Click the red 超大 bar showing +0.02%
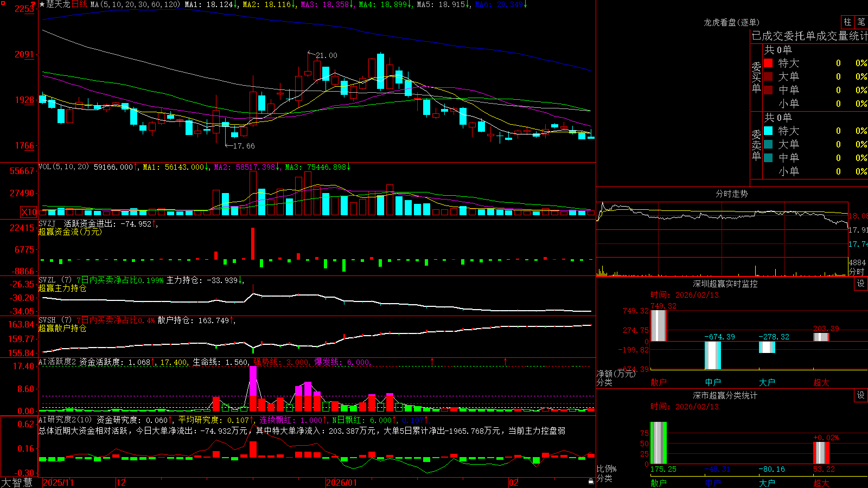This screenshot has height=488, width=868. [821, 453]
